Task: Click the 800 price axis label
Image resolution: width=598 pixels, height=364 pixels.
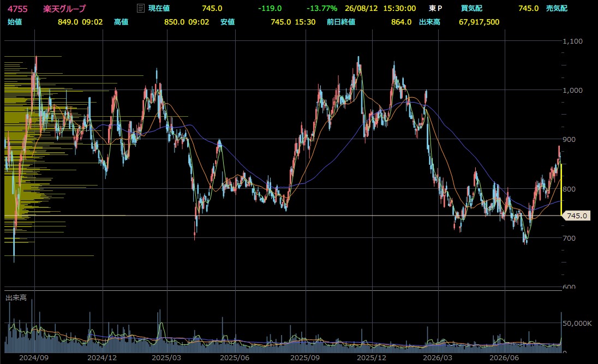Action: (x=569, y=189)
